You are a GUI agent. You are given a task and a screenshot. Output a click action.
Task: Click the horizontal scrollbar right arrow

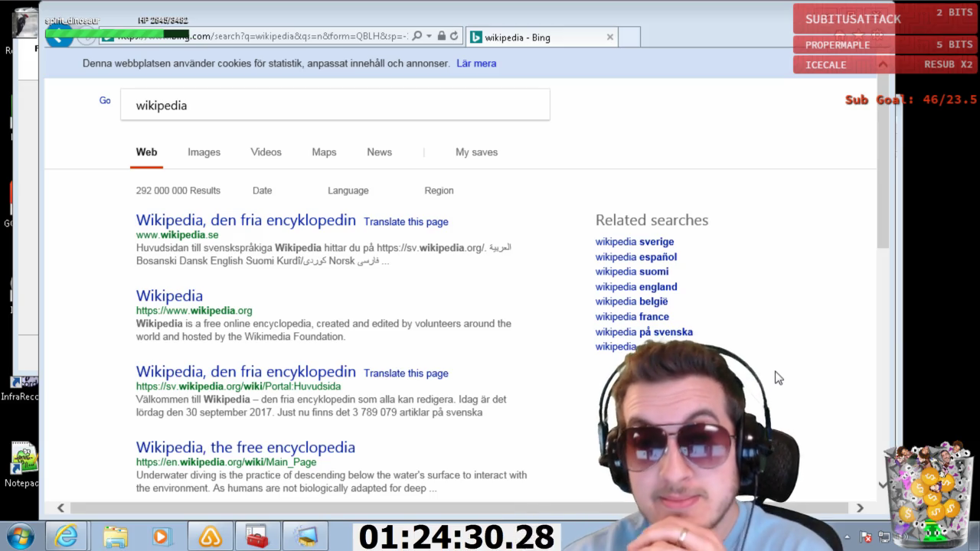[860, 507]
